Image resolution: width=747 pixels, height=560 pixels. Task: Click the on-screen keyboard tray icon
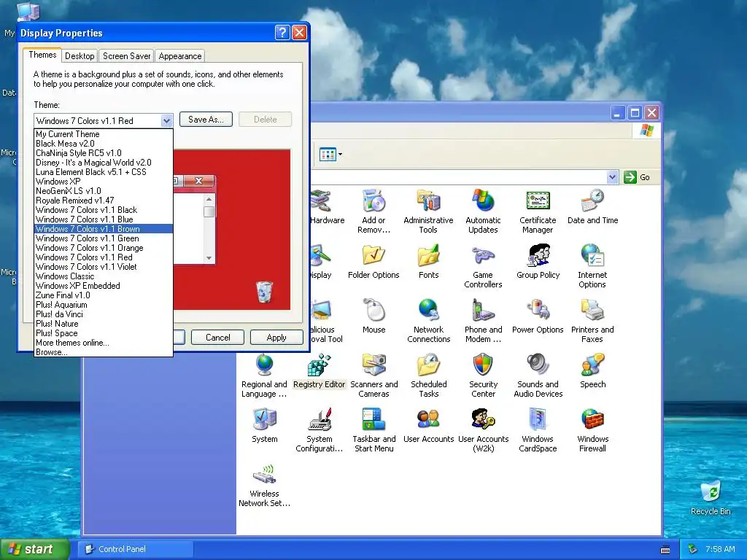coord(665,550)
